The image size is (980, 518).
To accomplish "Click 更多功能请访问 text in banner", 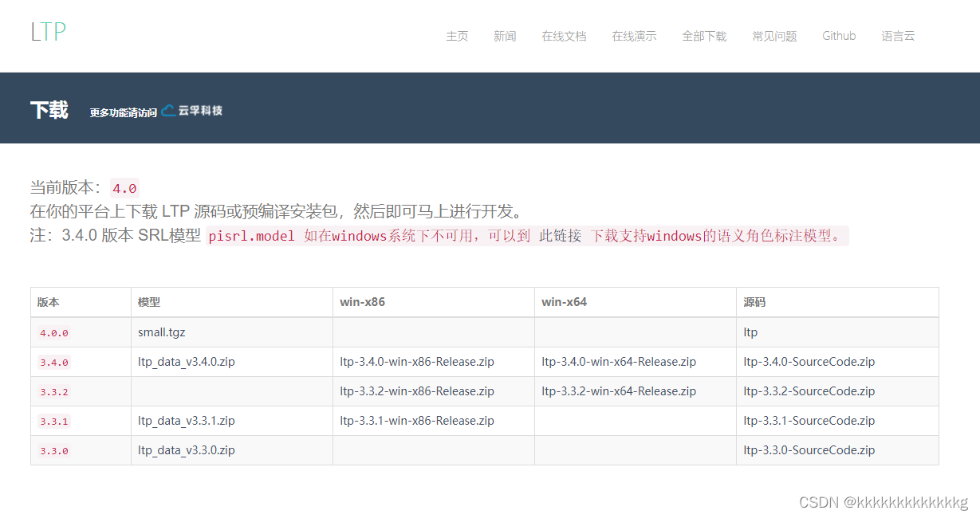I will click(x=123, y=112).
